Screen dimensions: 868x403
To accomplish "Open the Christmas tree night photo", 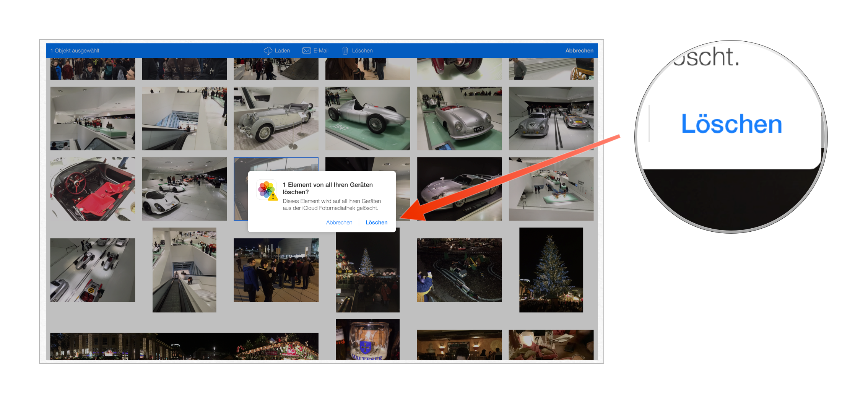I will click(551, 270).
